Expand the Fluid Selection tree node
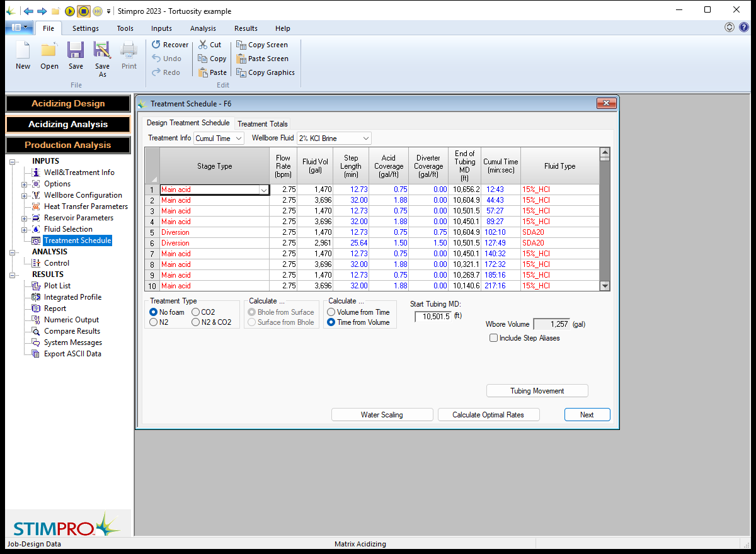 point(25,229)
